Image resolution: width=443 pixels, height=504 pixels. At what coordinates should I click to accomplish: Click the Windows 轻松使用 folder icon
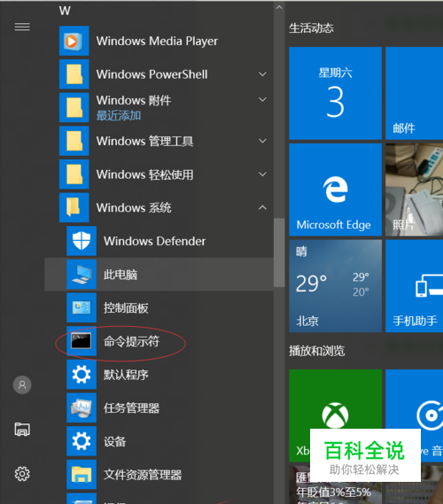coord(74,174)
